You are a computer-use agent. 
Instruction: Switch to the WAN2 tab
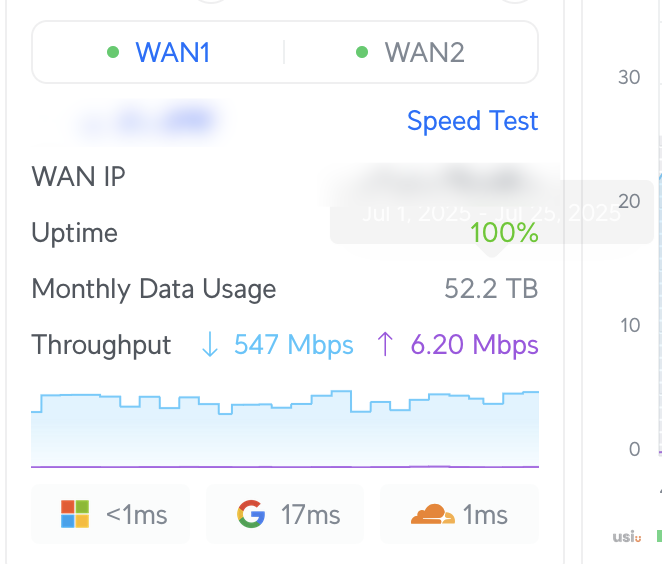point(424,52)
